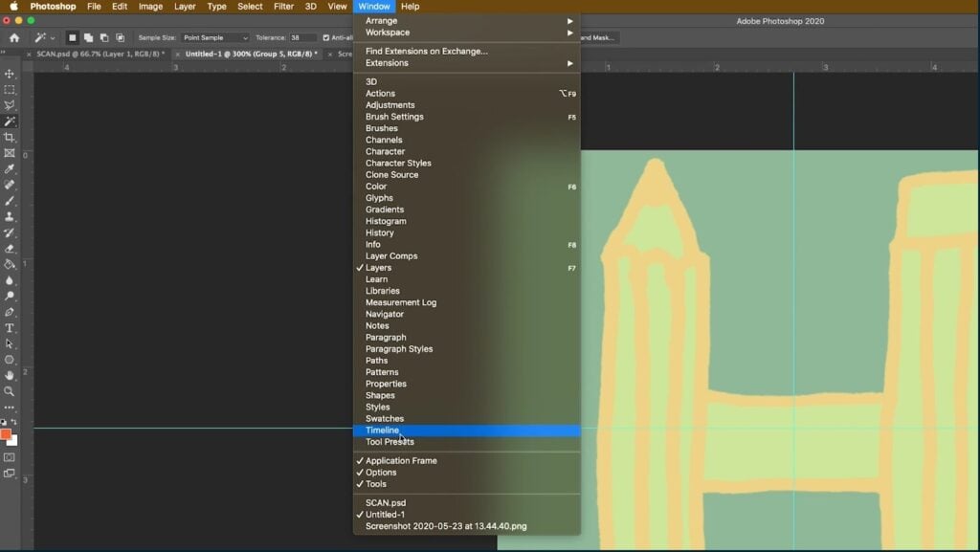
Task: Switch to the Untitled-1 document tab
Action: [252, 55]
